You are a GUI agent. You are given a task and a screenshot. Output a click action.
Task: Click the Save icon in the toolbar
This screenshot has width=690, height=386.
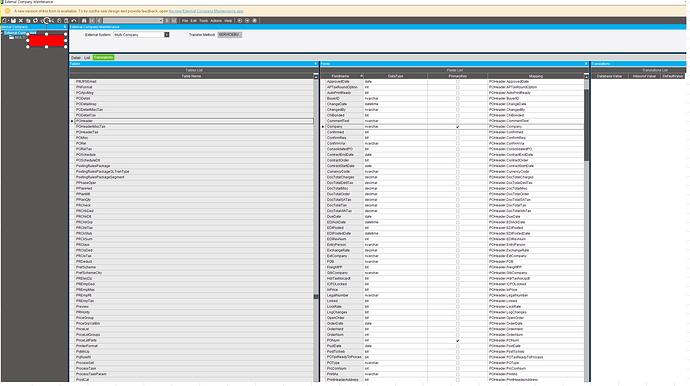pos(13,21)
